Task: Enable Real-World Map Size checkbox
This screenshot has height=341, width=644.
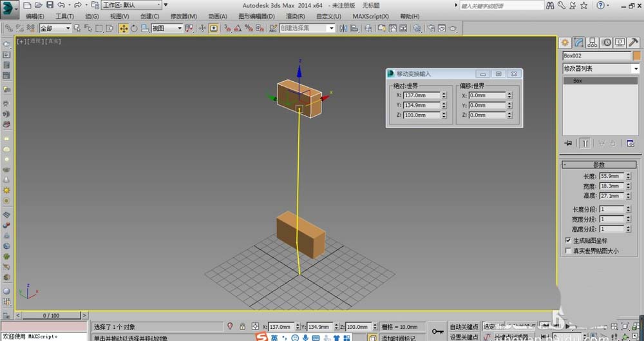Action: 568,251
